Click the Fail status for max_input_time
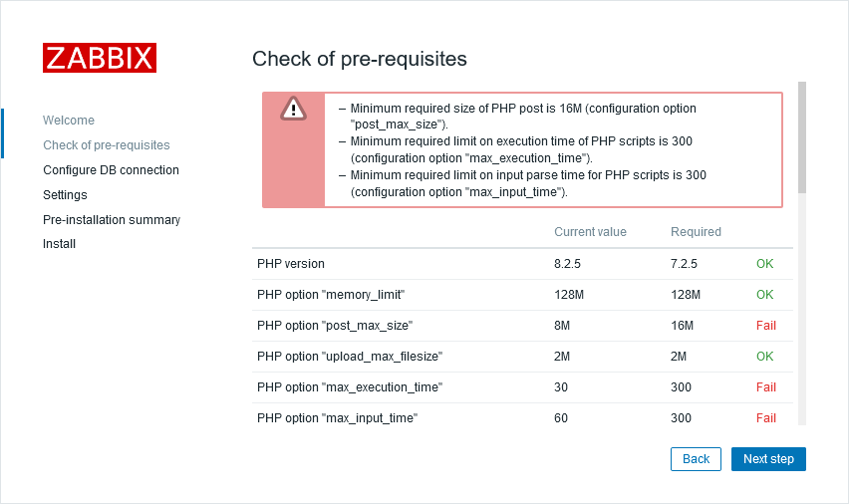 (765, 418)
